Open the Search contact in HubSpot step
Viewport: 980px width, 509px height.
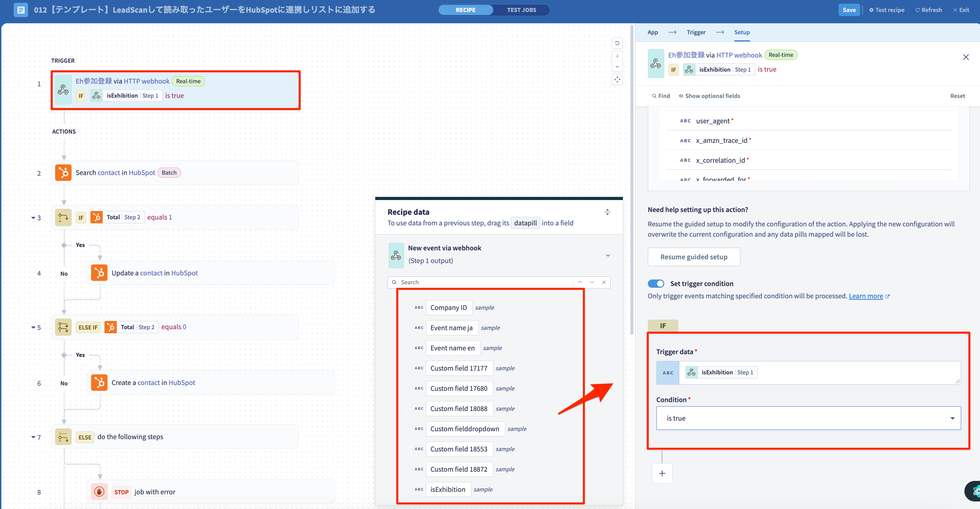(175, 173)
